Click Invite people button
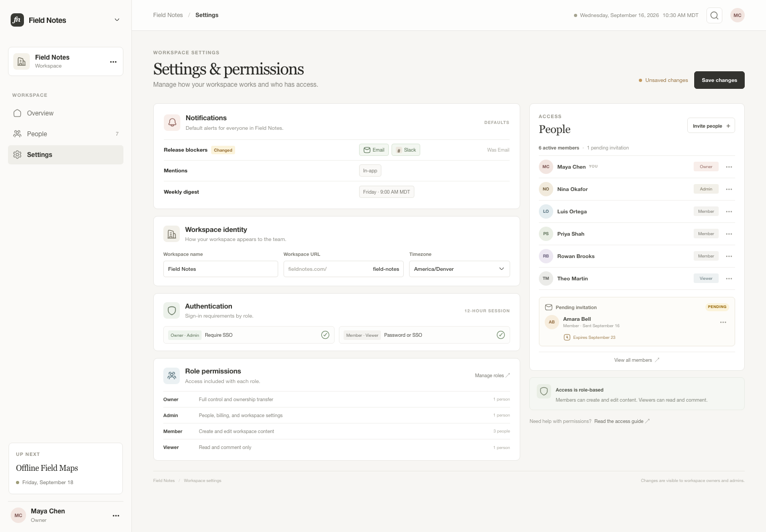The width and height of the screenshot is (766, 532). pos(711,126)
